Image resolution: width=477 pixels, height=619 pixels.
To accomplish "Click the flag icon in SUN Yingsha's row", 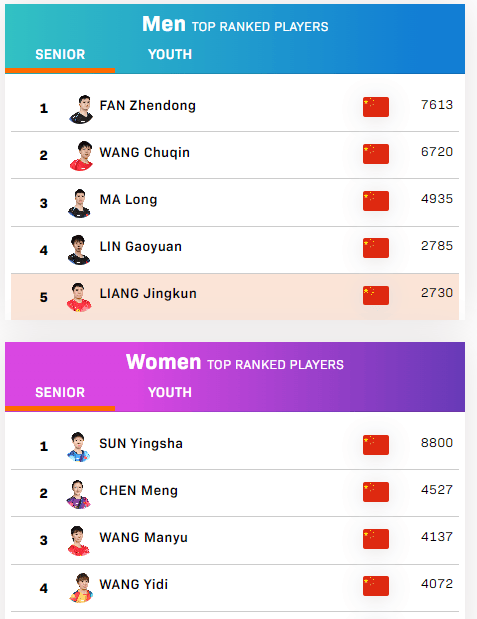I will pyautogui.click(x=376, y=445).
